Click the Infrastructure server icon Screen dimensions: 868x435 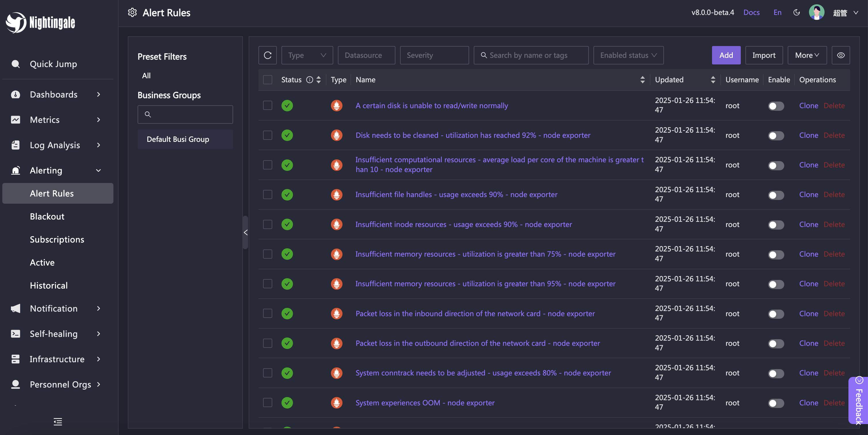(x=16, y=359)
